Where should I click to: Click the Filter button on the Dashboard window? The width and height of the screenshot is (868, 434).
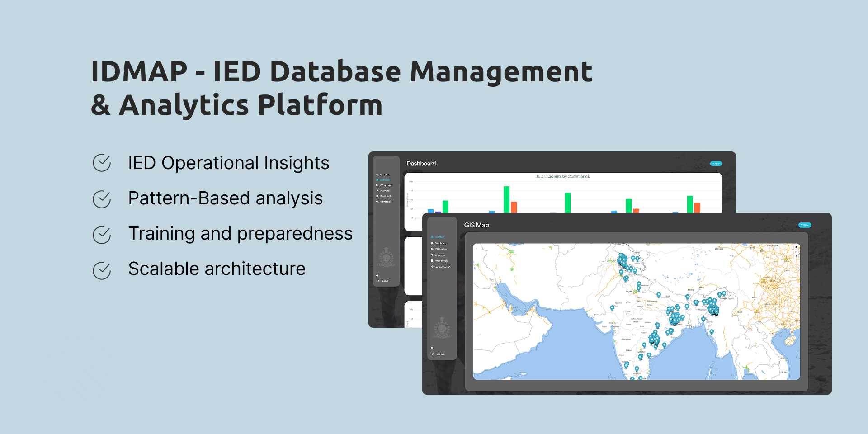[x=716, y=164]
